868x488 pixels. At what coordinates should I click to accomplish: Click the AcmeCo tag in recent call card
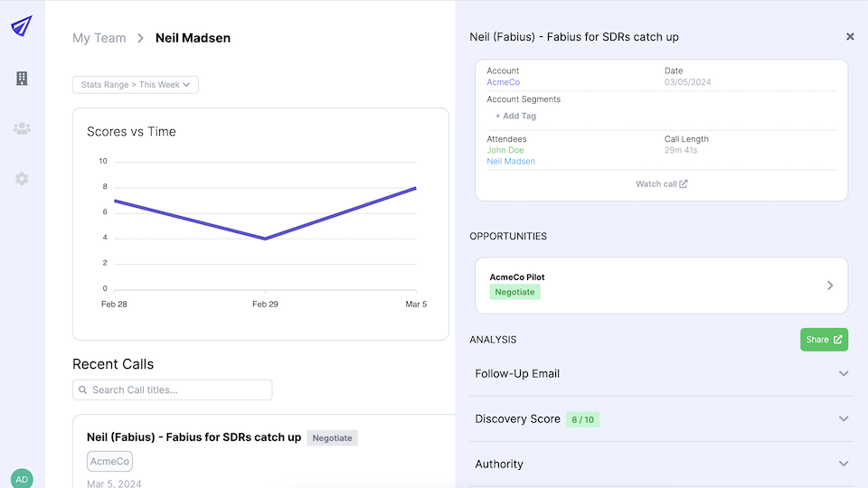(x=109, y=462)
